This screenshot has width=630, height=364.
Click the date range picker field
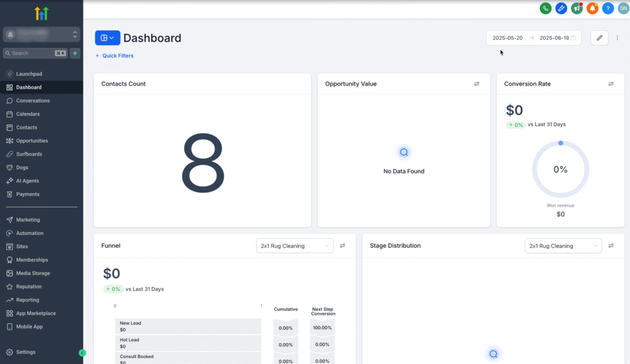point(533,38)
